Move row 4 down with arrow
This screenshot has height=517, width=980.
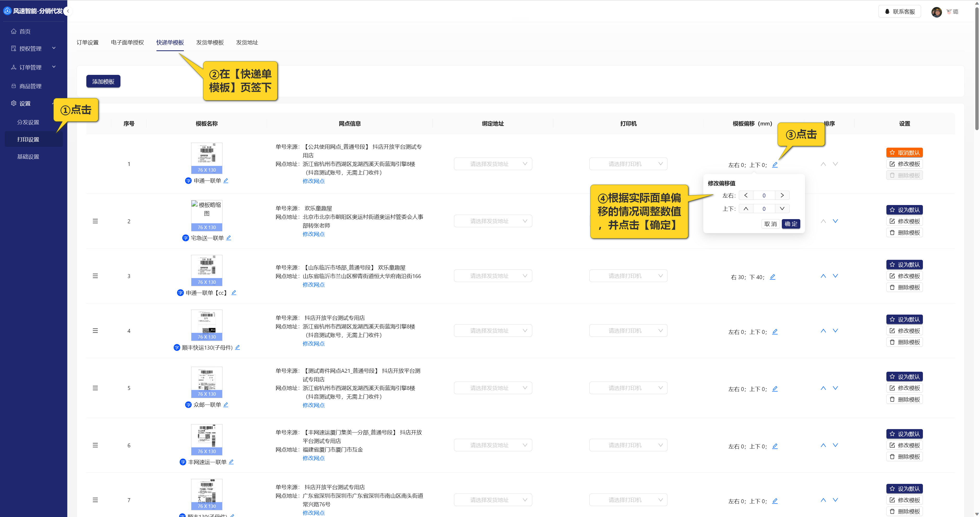[835, 330]
